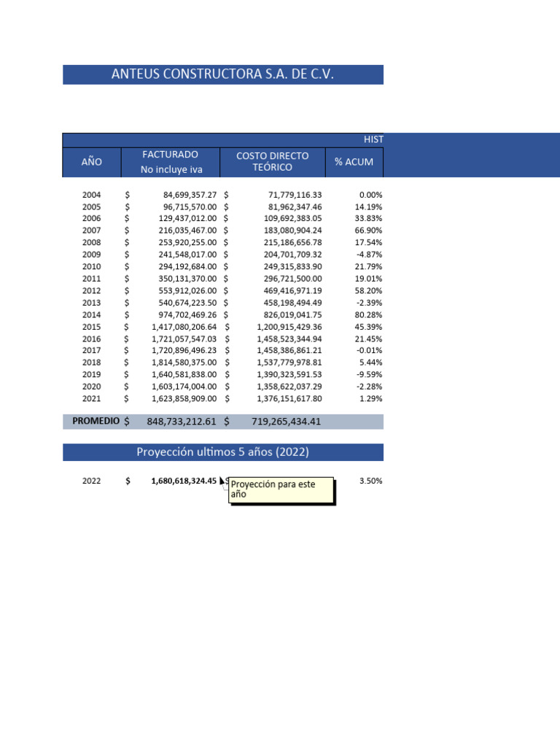Select percentage cell 5.44%

(370, 363)
